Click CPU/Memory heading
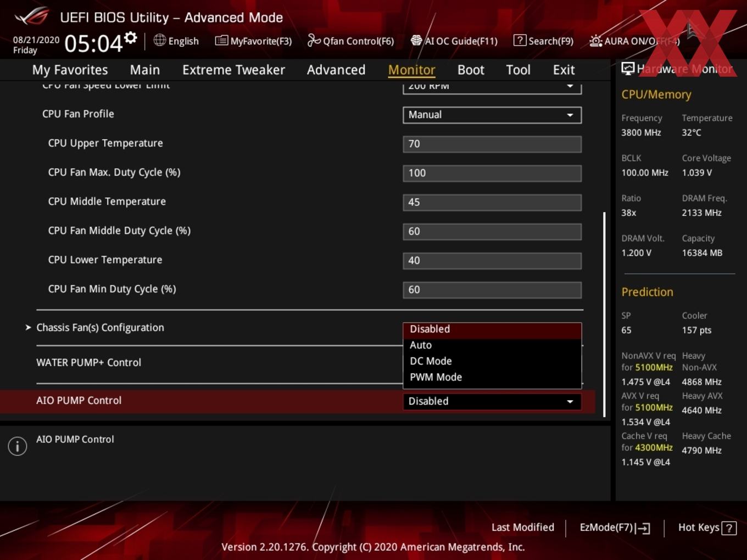The width and height of the screenshot is (747, 560). coord(656,94)
